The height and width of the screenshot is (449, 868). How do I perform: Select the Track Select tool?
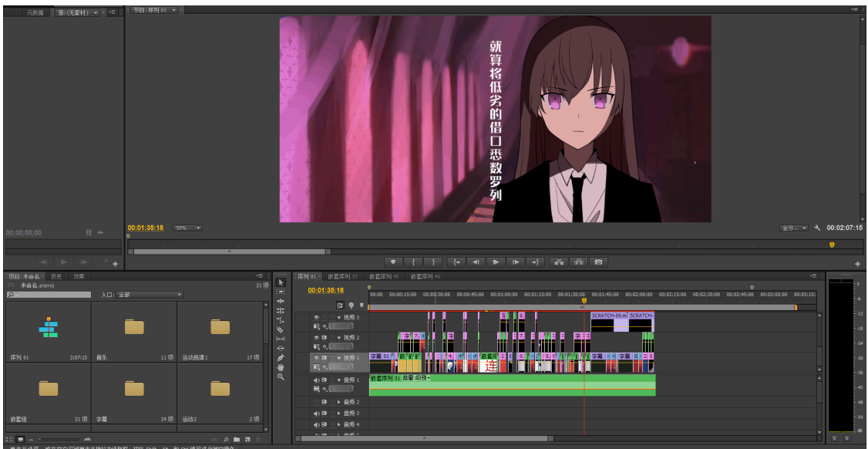(x=281, y=292)
